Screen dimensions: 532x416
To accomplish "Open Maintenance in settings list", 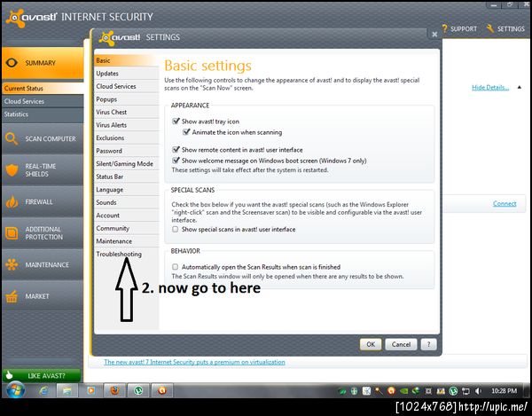I will point(126,241).
